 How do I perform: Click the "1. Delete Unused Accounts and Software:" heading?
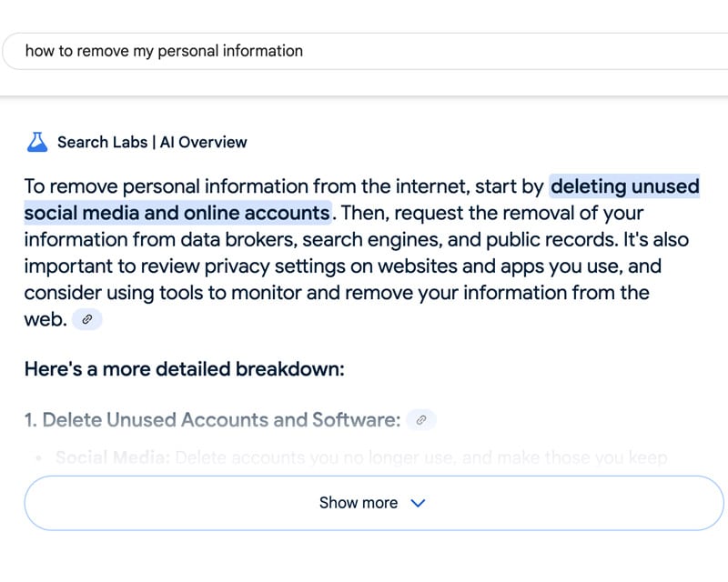(212, 420)
